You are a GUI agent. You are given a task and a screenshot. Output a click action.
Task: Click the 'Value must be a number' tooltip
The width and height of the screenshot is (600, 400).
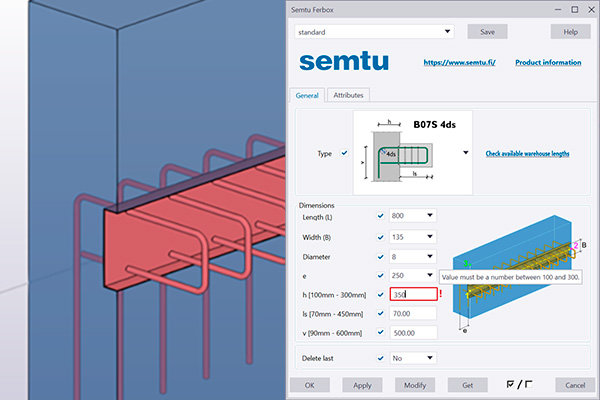(x=511, y=277)
